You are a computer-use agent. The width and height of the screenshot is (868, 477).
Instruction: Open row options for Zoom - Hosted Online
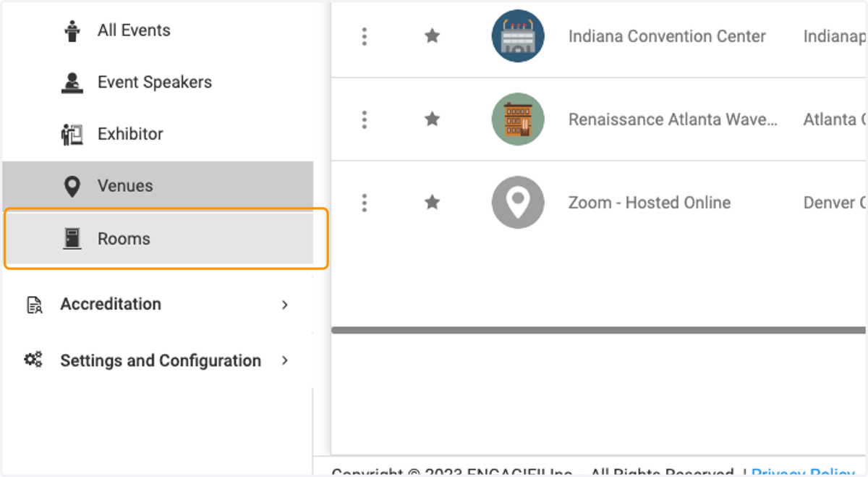pos(365,203)
